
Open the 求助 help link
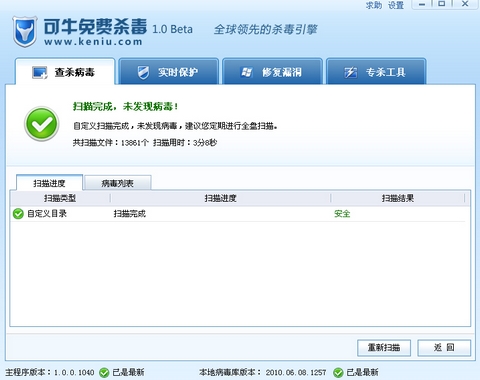(x=374, y=5)
